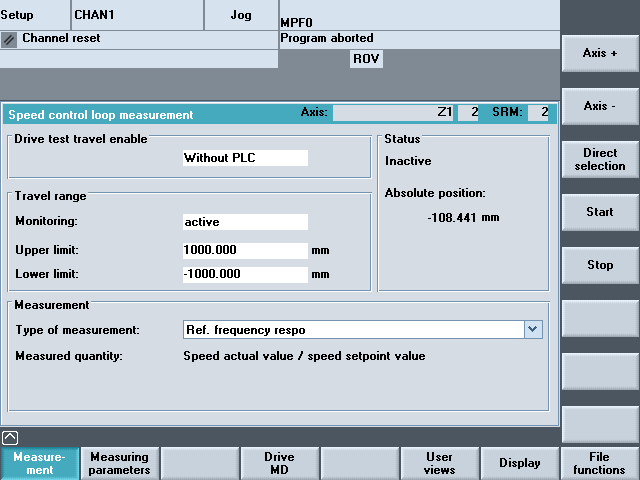
Task: Click the Lower limit -1000.000 field
Action: tap(245, 274)
